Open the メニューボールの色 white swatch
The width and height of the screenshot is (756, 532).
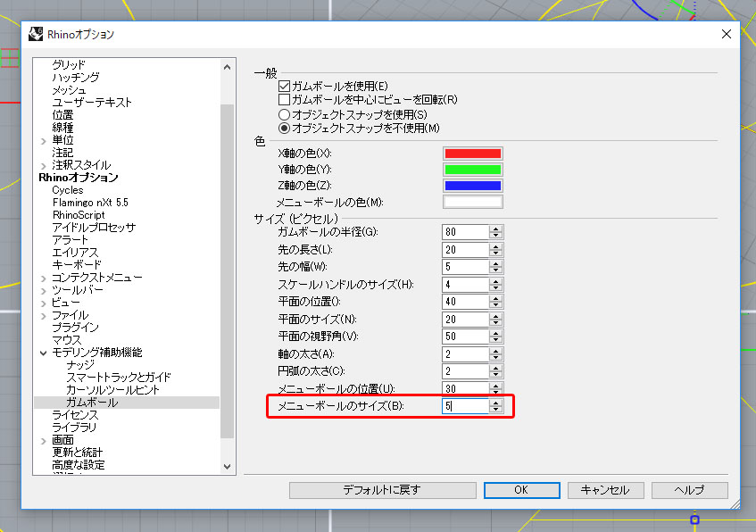click(x=472, y=202)
